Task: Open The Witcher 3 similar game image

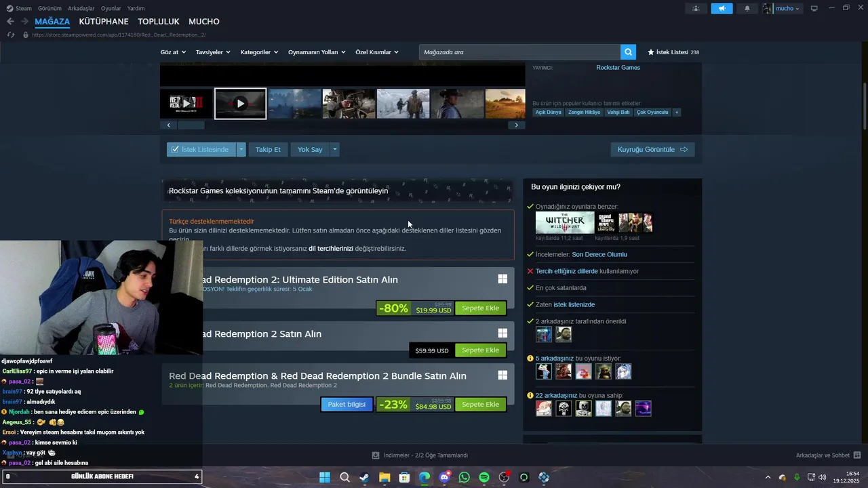Action: [x=565, y=222]
